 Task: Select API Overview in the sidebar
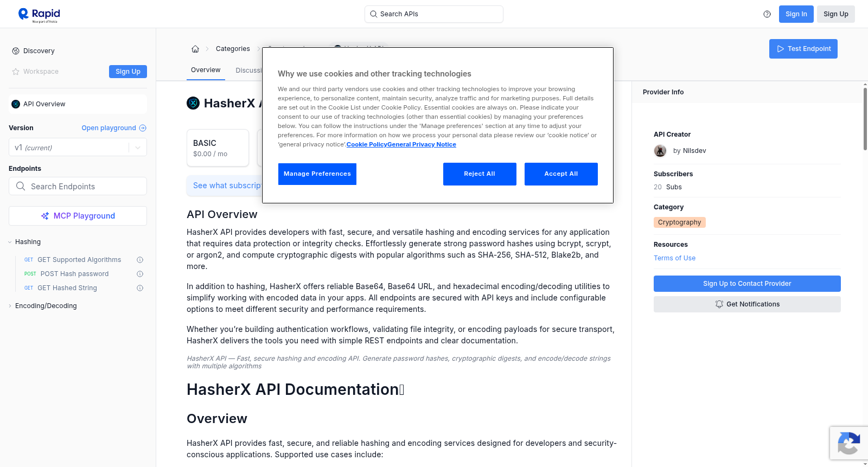[x=78, y=104]
